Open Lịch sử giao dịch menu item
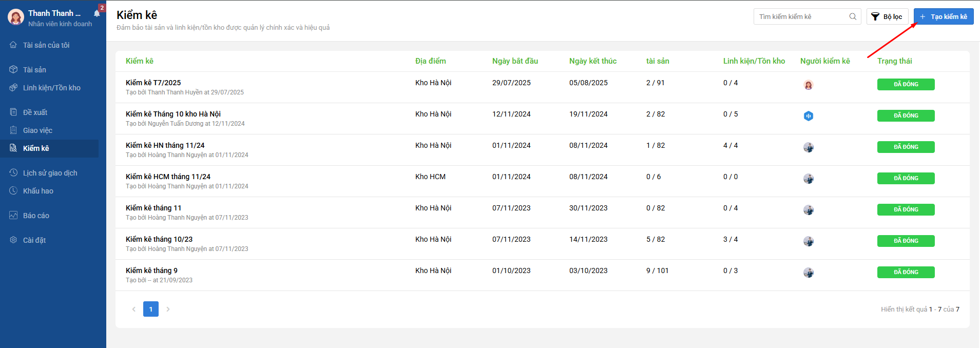The height and width of the screenshot is (348, 980). (x=49, y=172)
